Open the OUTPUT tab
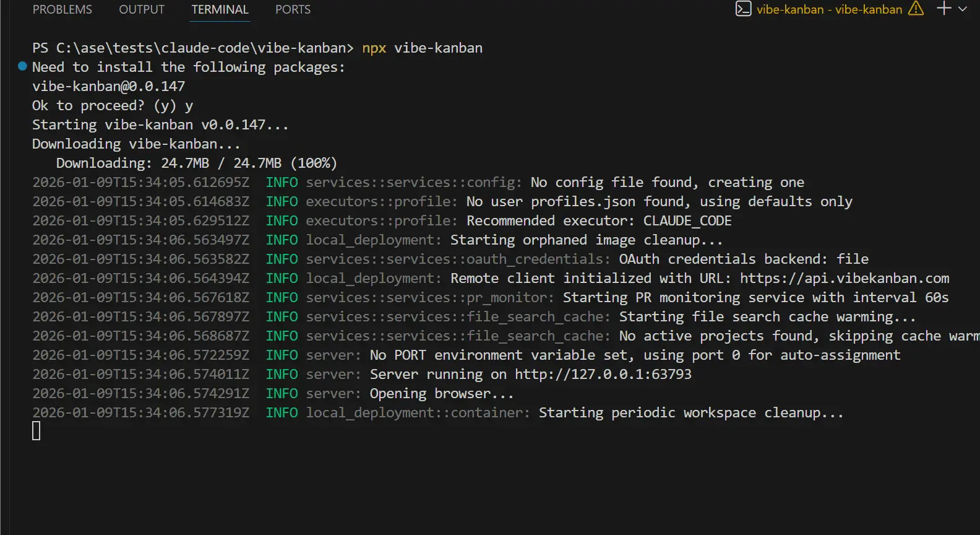Viewport: 980px width, 535px height. 142,10
